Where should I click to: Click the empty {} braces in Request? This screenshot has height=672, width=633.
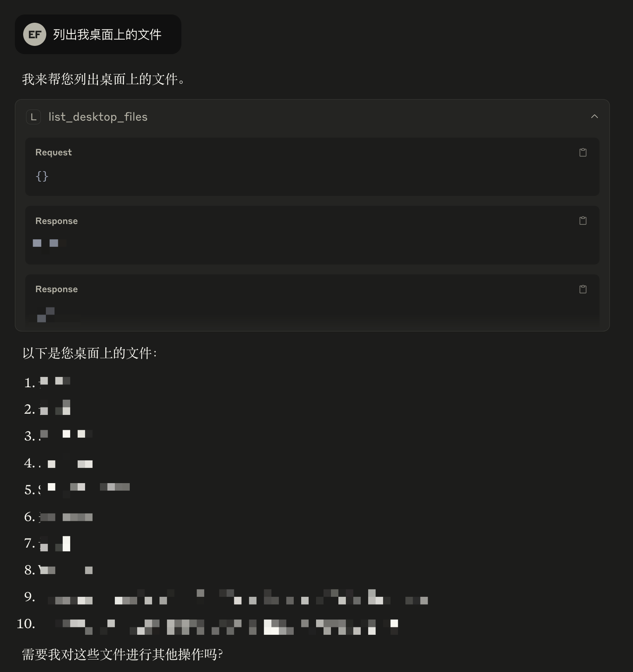tap(42, 176)
